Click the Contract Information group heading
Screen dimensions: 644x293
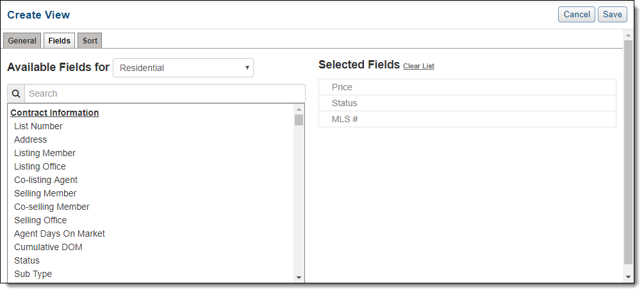point(54,113)
